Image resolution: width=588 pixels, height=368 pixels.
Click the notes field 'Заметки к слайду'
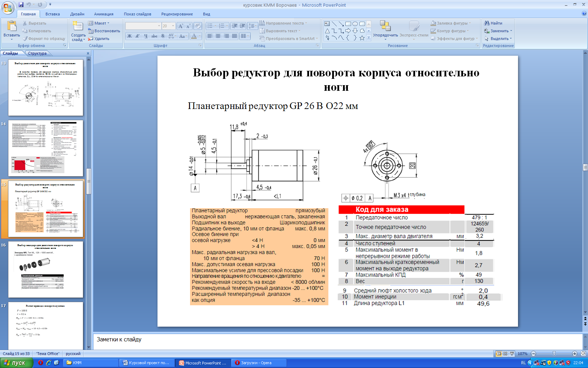337,341
